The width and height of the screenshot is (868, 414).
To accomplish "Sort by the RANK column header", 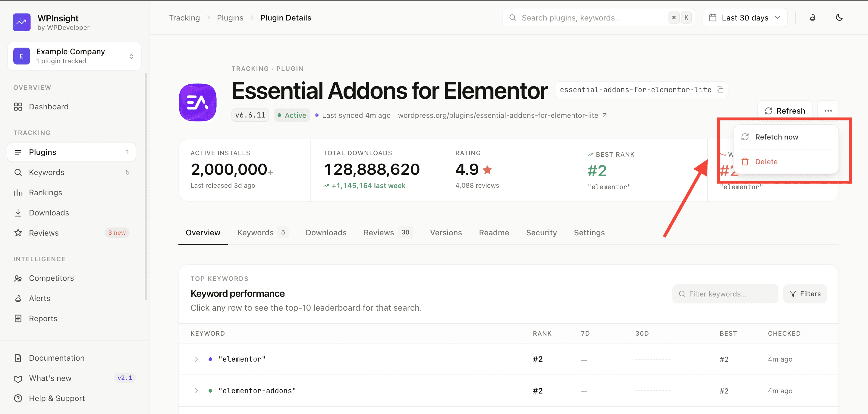I will [542, 334].
